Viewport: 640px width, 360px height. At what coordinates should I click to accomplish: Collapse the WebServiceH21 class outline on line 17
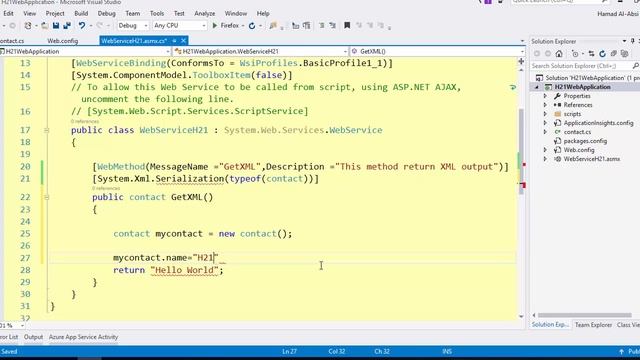[x=47, y=130]
